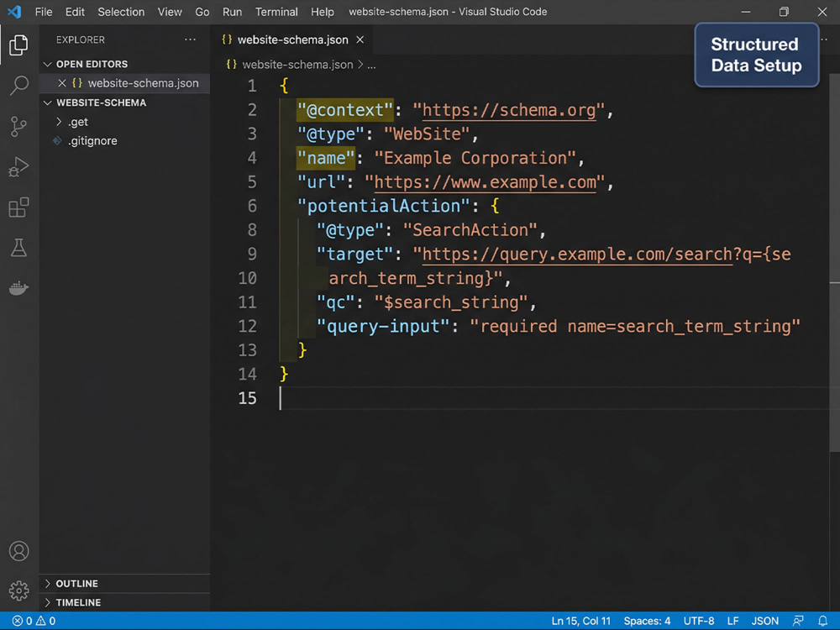Click "SearchAction" value on line 8
The image size is (840, 630).
point(470,230)
